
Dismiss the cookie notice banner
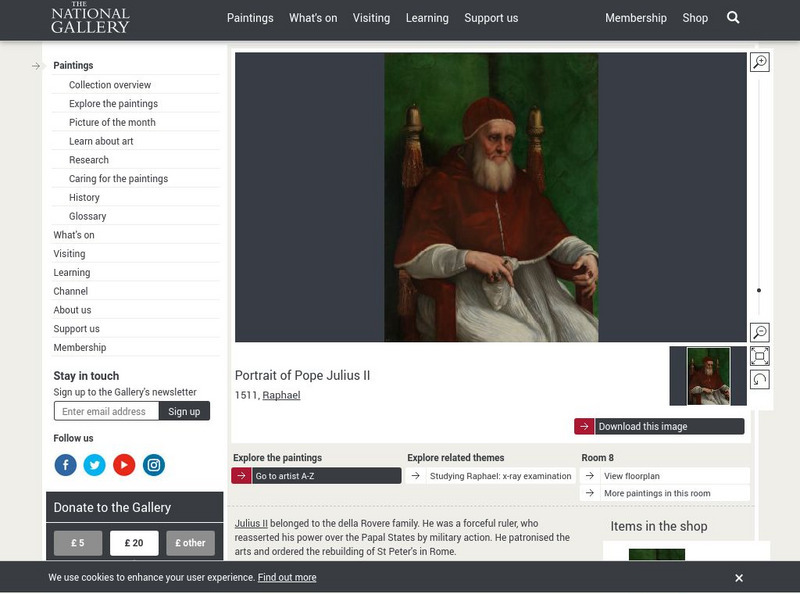(739, 578)
